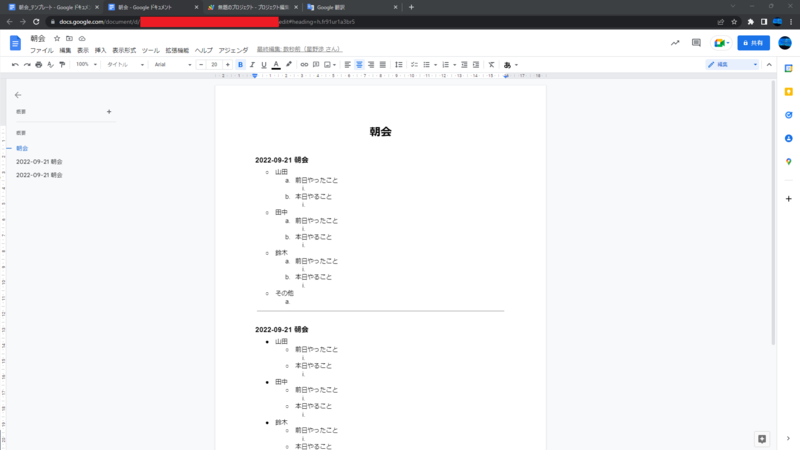Open the ツール menu
Image resolution: width=800 pixels, height=450 pixels.
pos(151,51)
